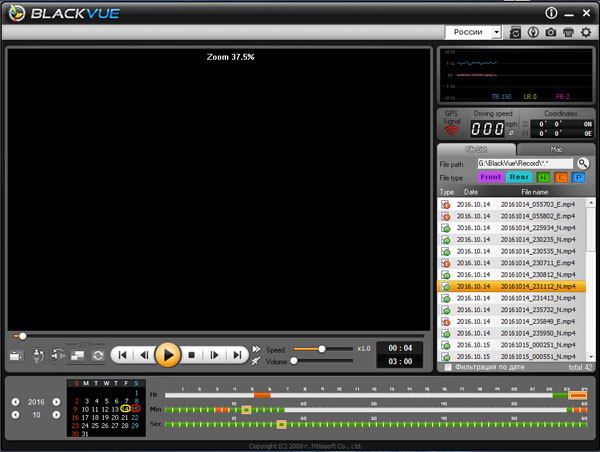Go to next month with arrow right of 10
Screen dimensions: 600x452
(56, 415)
